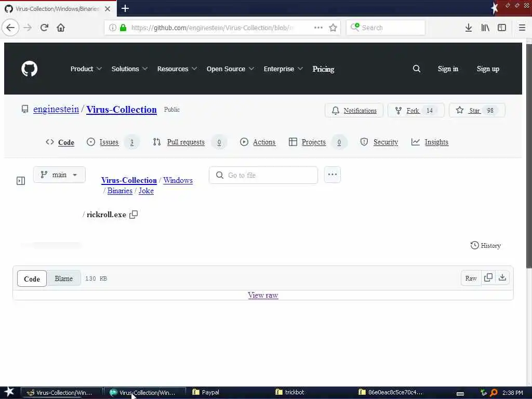The height and width of the screenshot is (399, 532).
Task: Go back with browser back arrow
Action: coord(10,28)
